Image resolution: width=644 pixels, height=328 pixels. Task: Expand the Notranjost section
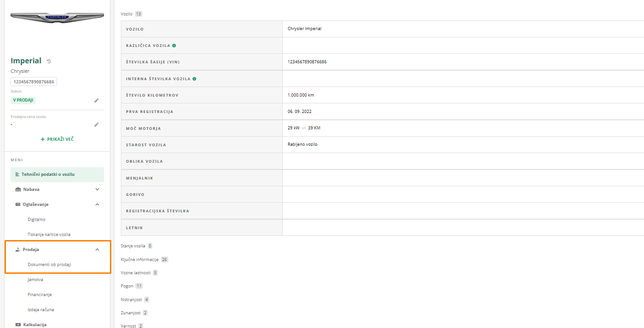pyautogui.click(x=135, y=300)
